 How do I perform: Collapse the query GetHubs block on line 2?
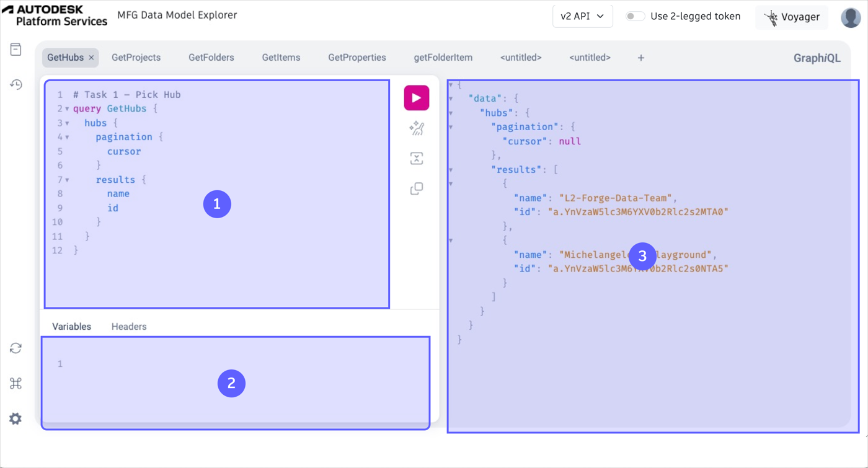67,109
